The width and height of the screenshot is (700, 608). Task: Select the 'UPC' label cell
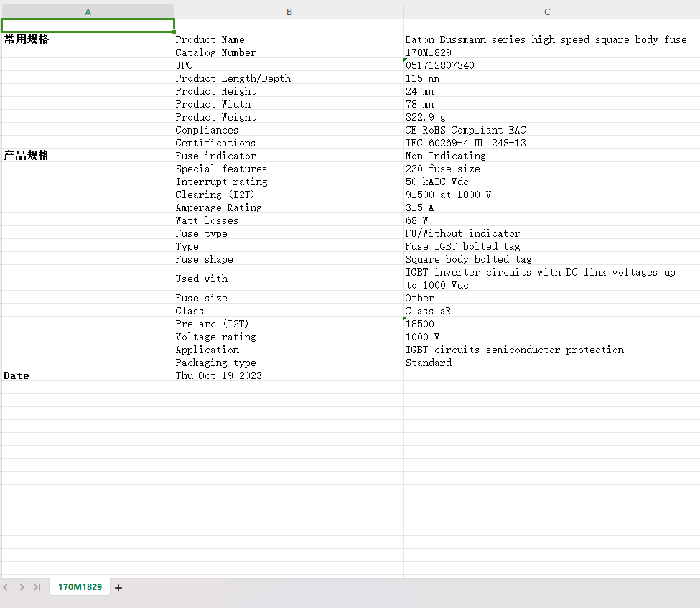tap(289, 65)
